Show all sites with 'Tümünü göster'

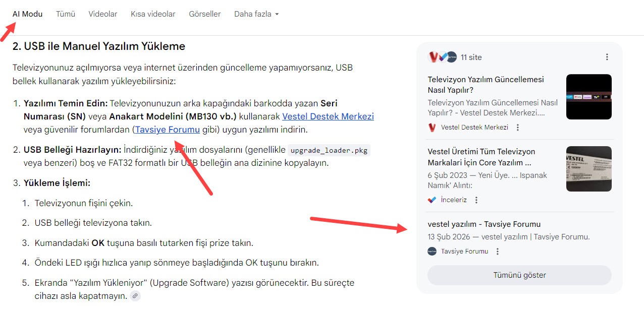(519, 275)
